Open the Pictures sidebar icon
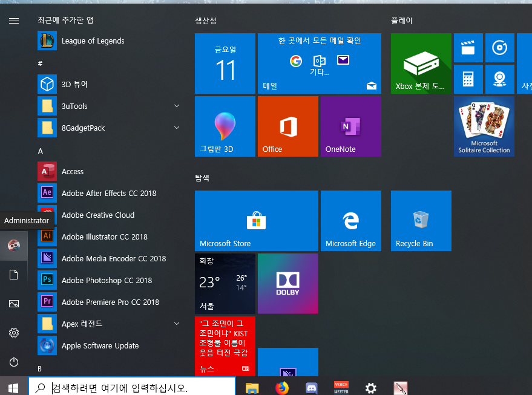 (x=13, y=304)
